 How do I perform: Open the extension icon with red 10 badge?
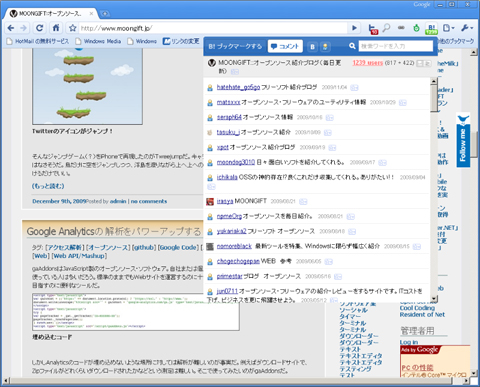click(x=373, y=29)
